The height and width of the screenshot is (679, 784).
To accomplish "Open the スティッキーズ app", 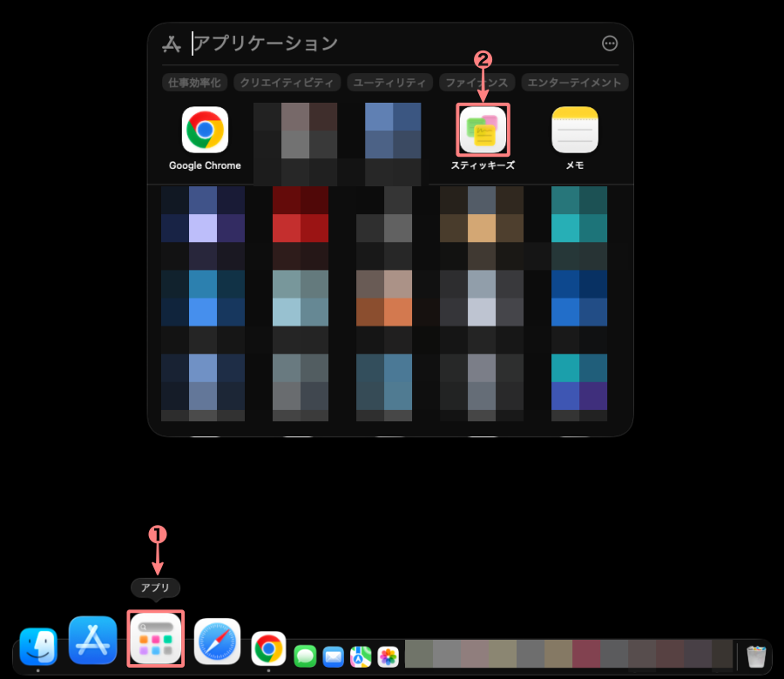I will coord(483,131).
